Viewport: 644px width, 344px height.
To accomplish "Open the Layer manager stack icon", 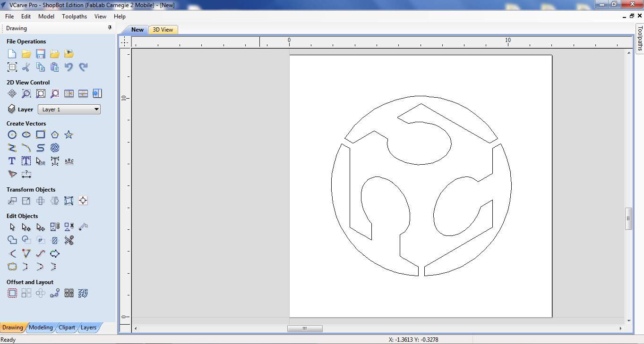I will 12,109.
